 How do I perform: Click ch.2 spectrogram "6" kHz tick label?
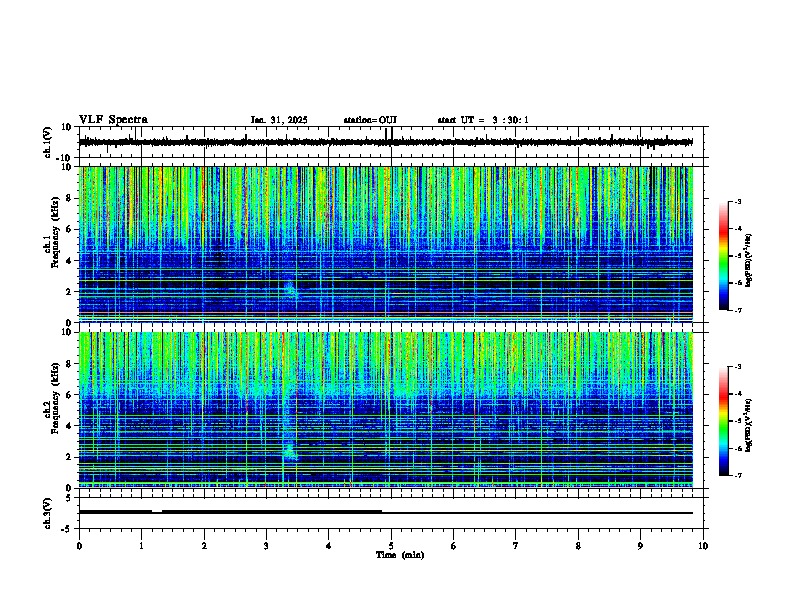pyautogui.click(x=69, y=395)
